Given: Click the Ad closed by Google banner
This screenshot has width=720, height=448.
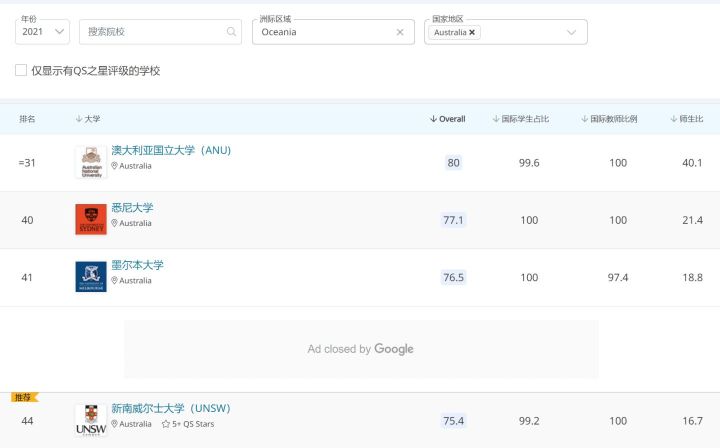Looking at the screenshot, I should (361, 349).
